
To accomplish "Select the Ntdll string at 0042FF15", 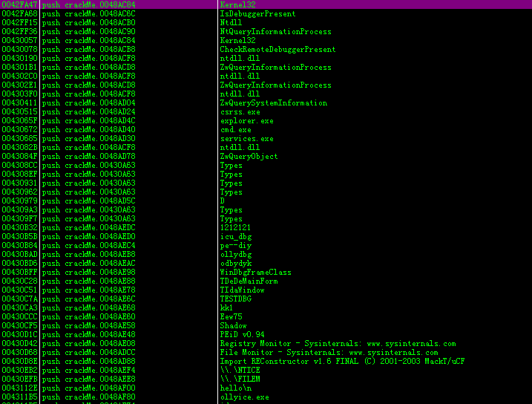I will pyautogui.click(x=231, y=23).
